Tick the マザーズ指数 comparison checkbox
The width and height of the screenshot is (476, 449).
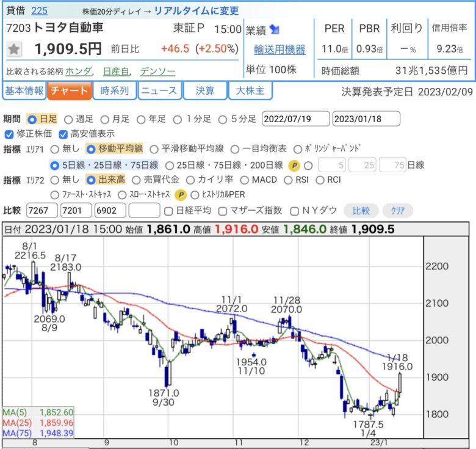pyautogui.click(x=223, y=211)
